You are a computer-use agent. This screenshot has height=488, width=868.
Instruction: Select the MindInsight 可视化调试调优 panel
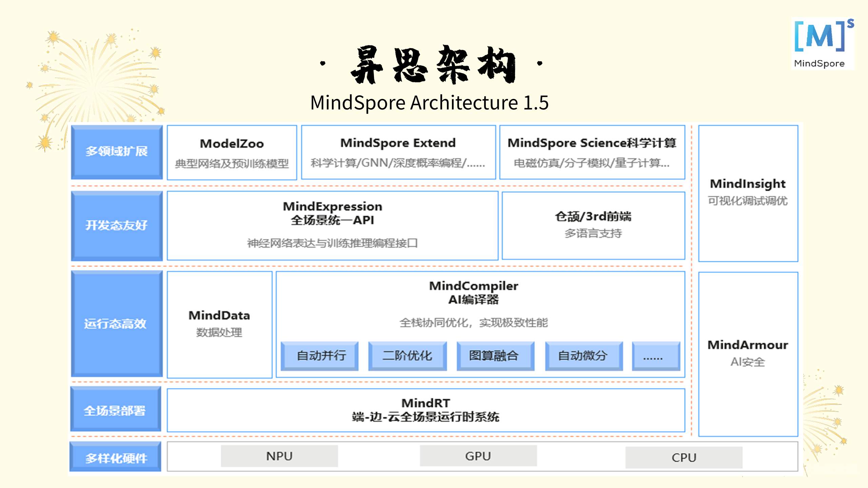click(748, 193)
